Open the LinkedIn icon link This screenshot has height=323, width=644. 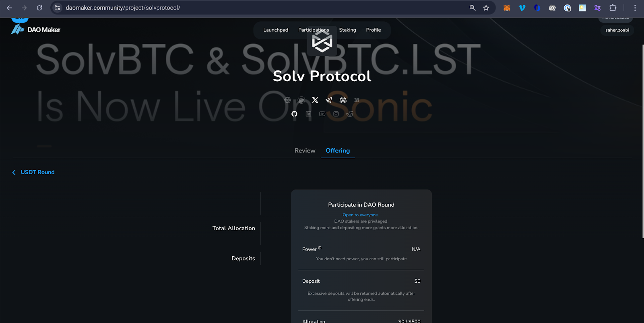click(x=308, y=114)
